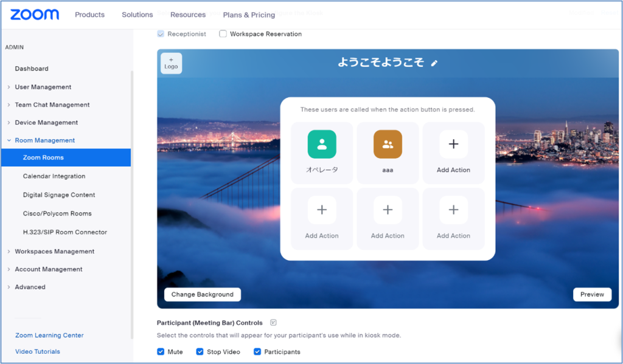Expand the User Management chevron
Screen dimensions: 623x364
point(9,87)
